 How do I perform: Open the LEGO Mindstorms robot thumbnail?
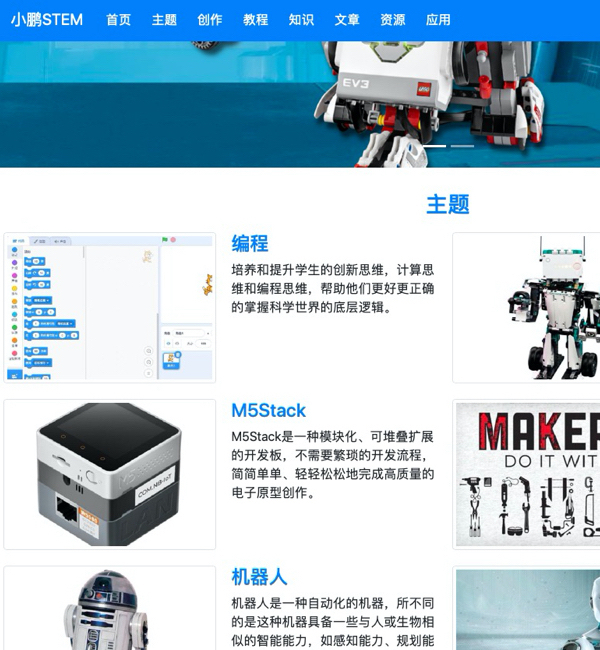point(526,308)
